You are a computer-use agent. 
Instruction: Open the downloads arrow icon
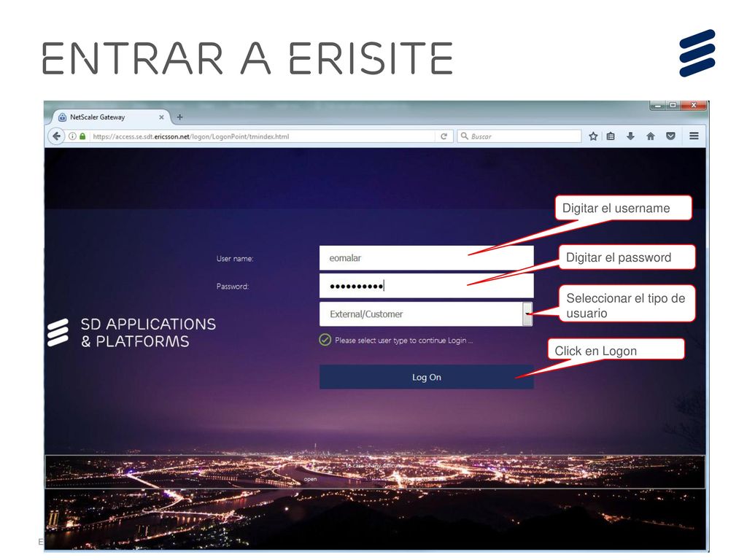coord(630,136)
